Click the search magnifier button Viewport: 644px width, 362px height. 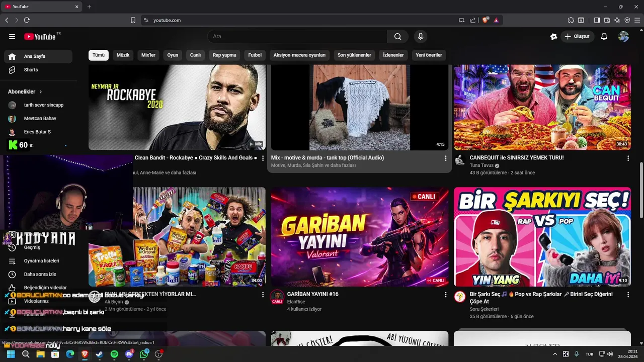[x=398, y=36]
